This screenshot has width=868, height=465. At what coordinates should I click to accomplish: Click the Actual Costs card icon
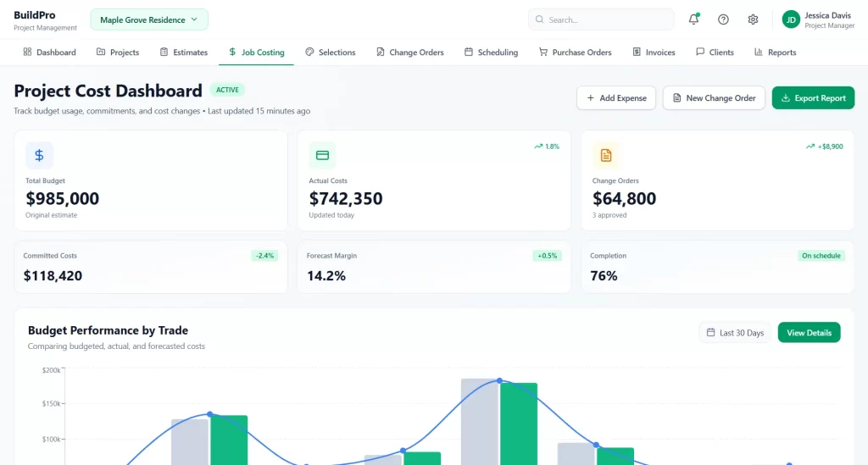[x=322, y=155]
